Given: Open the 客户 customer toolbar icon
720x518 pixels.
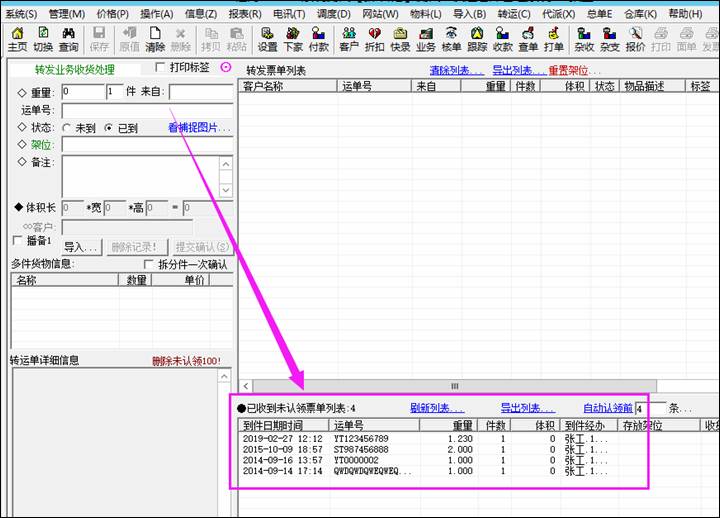Looking at the screenshot, I should (349, 39).
